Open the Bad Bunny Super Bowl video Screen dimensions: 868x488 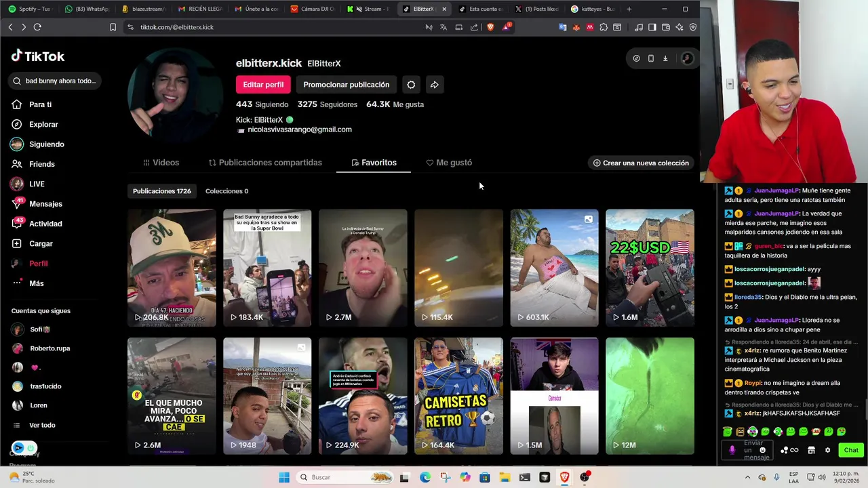coord(267,268)
